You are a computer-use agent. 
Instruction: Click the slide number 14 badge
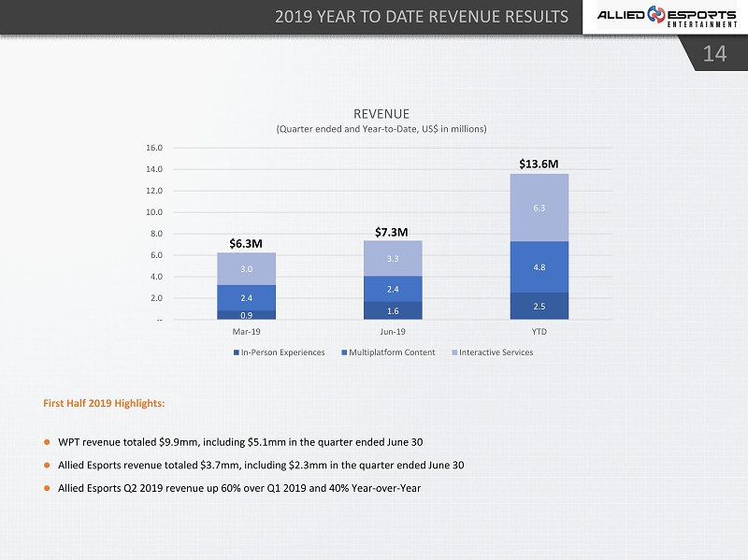point(714,54)
